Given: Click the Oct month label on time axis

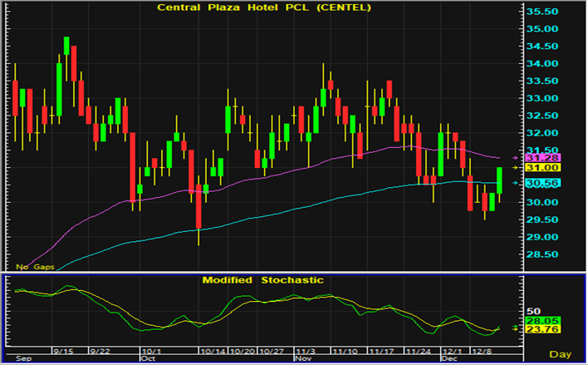Looking at the screenshot, I should click(x=148, y=359).
